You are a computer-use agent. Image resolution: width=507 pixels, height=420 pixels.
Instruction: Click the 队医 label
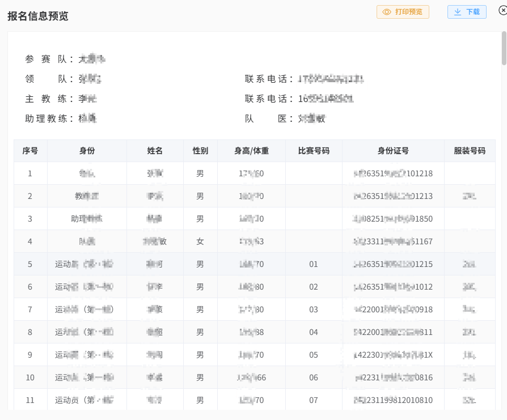(x=269, y=118)
